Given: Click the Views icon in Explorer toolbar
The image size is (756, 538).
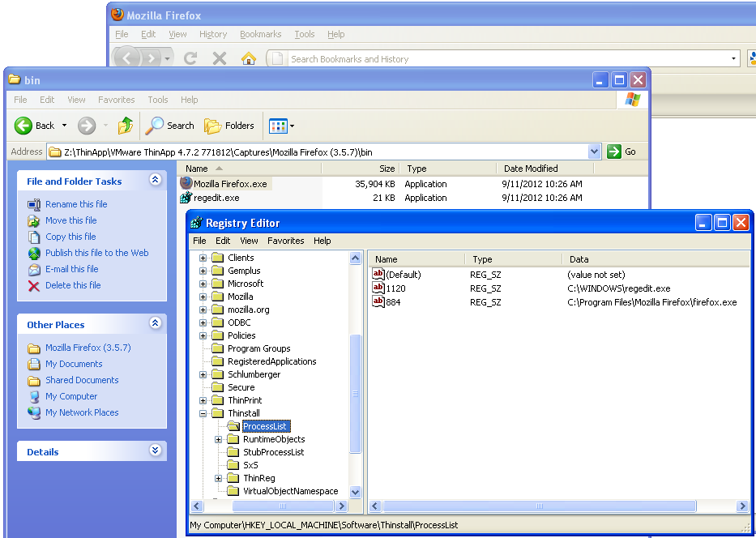Looking at the screenshot, I should 278,126.
